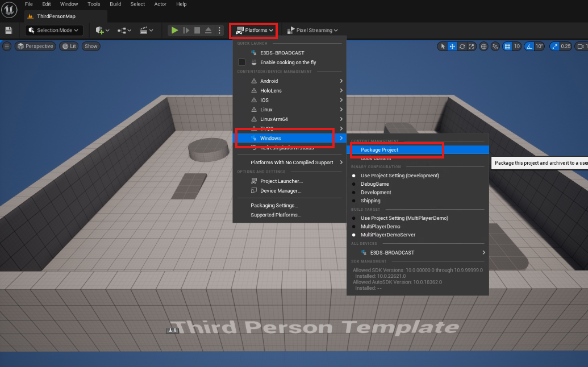Open the Unreal Engine logo icon
The height and width of the screenshot is (367, 588).
[10, 10]
